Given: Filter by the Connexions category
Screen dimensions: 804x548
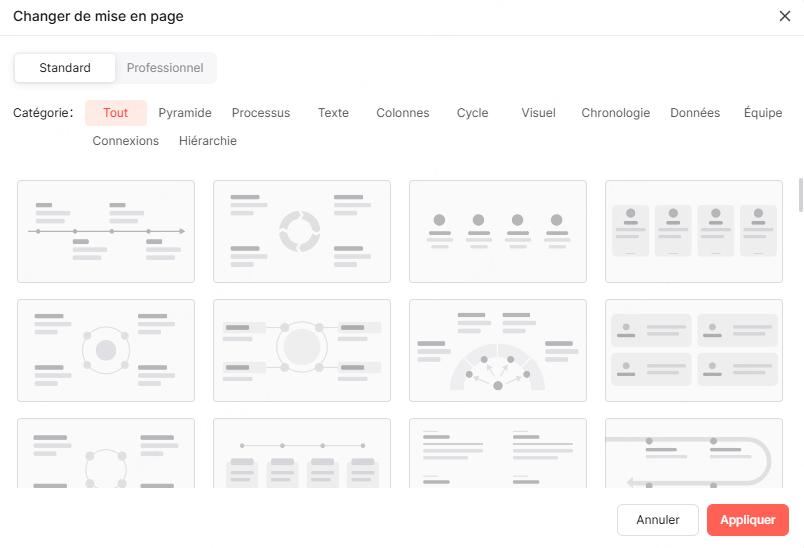Looking at the screenshot, I should tap(126, 141).
